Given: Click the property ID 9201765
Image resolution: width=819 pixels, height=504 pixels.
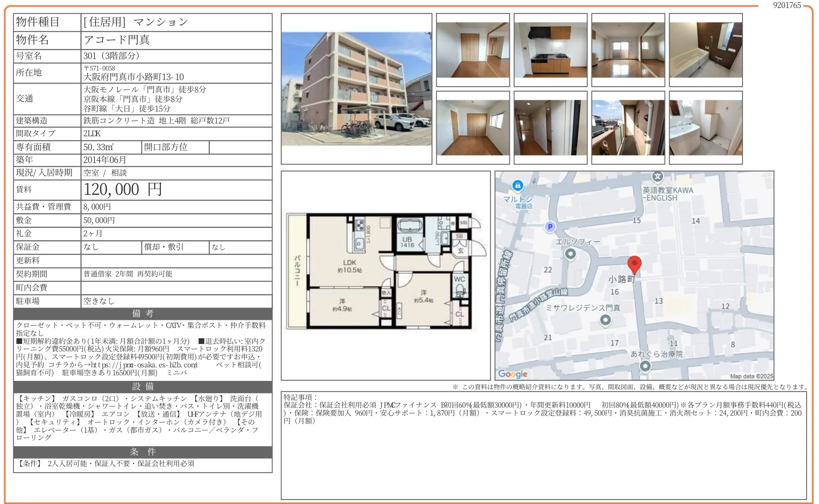Looking at the screenshot, I should (787, 5).
